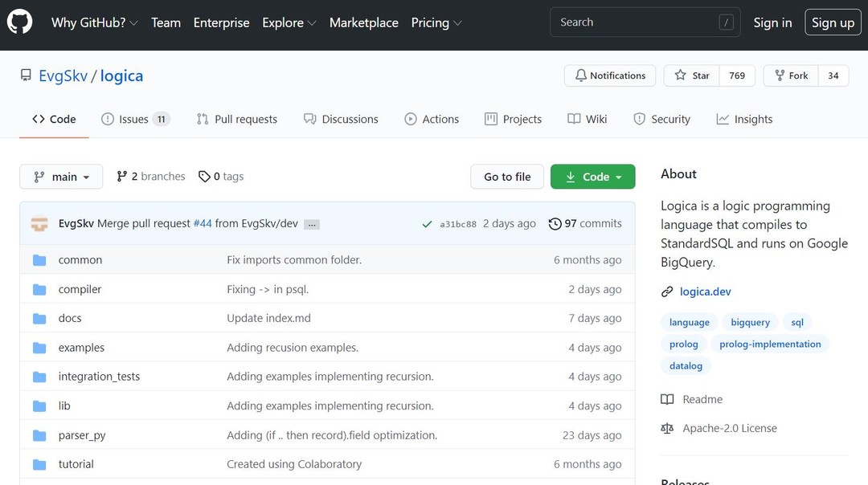Open 'Fixing -> in psql.' commit message

[268, 289]
